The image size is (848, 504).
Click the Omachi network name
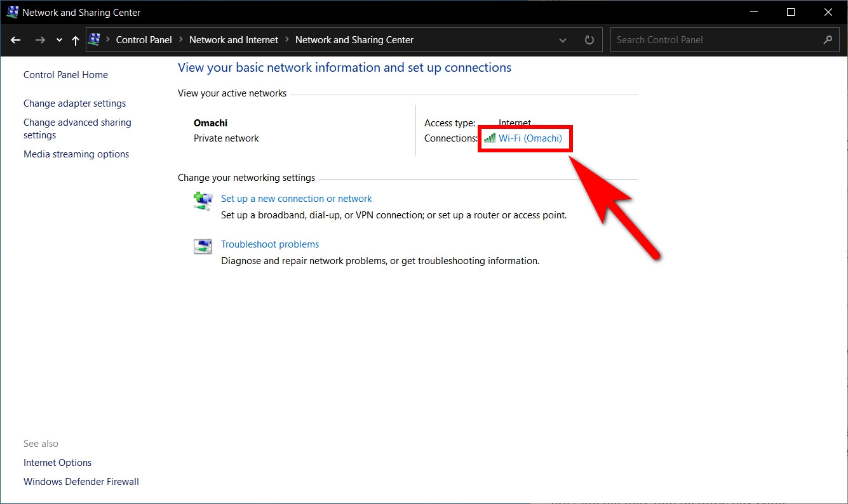pyautogui.click(x=210, y=123)
